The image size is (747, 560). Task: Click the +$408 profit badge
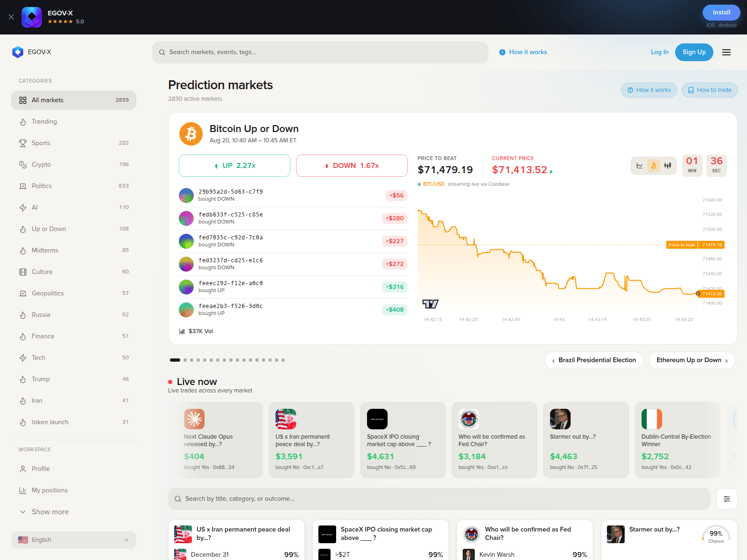coord(395,310)
